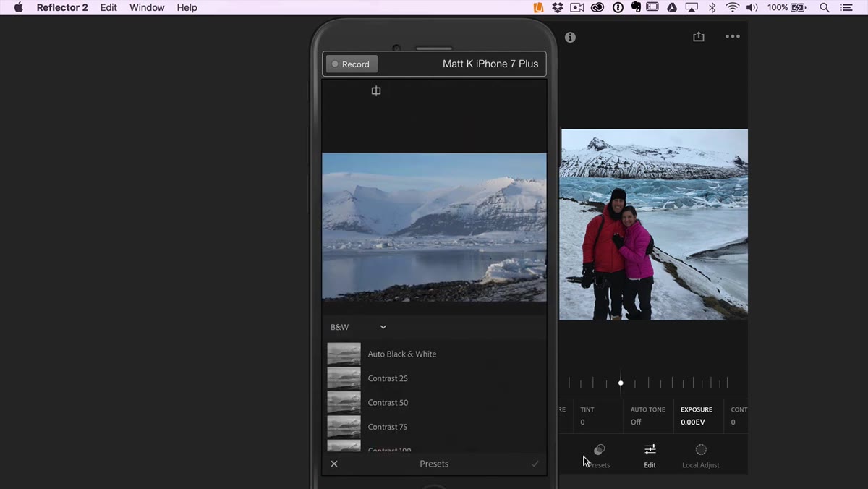The width and height of the screenshot is (868, 489).
Task: Choose the Contrast 75 preset label
Action: click(x=388, y=427)
